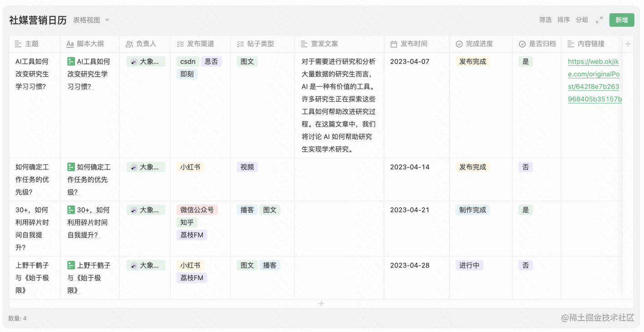
Task: Open the linked doc 上野千鹤子与《始于极限》
Action: 89,277
